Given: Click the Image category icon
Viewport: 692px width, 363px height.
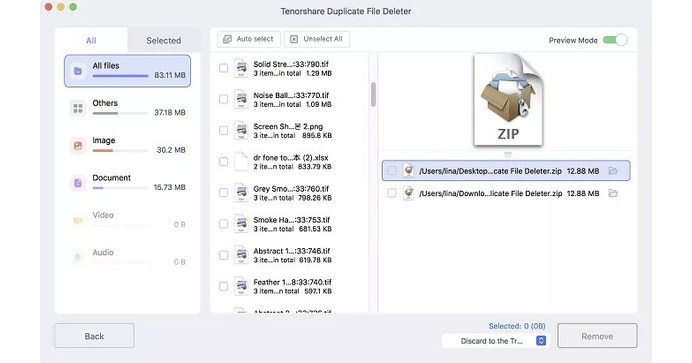Looking at the screenshot, I should click(x=78, y=146).
